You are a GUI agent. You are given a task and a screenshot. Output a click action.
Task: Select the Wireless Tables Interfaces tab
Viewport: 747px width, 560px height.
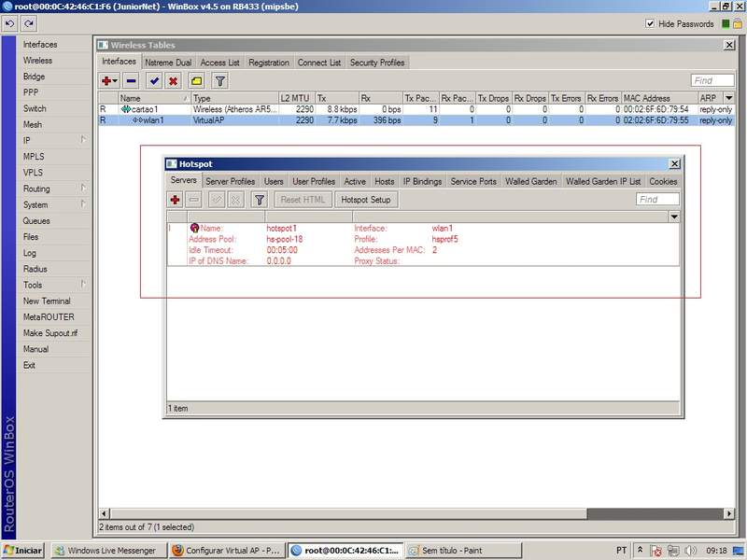point(120,62)
